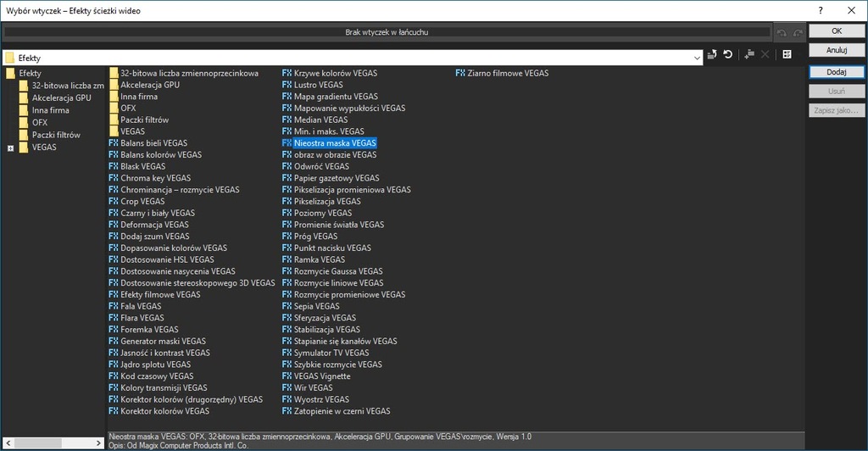Click the move plugin left arrow icon

pyautogui.click(x=782, y=33)
